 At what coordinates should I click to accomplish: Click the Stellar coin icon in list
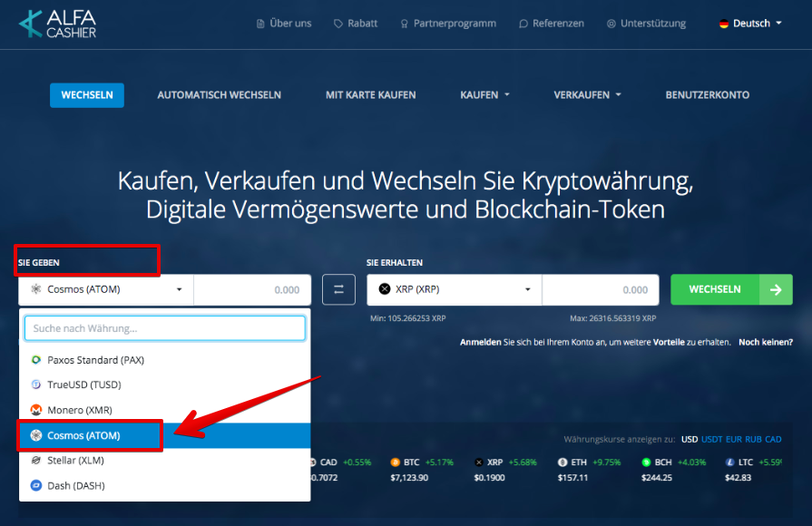[x=36, y=461]
